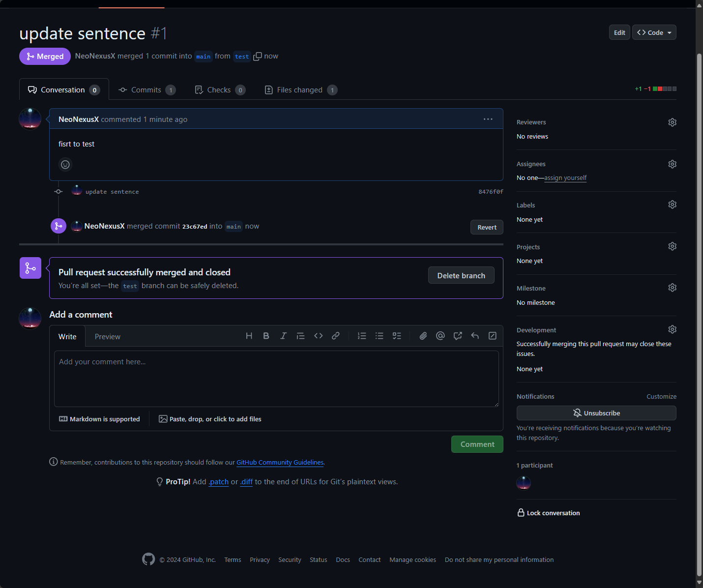Insert a bulleted list
The image size is (703, 588).
click(379, 336)
